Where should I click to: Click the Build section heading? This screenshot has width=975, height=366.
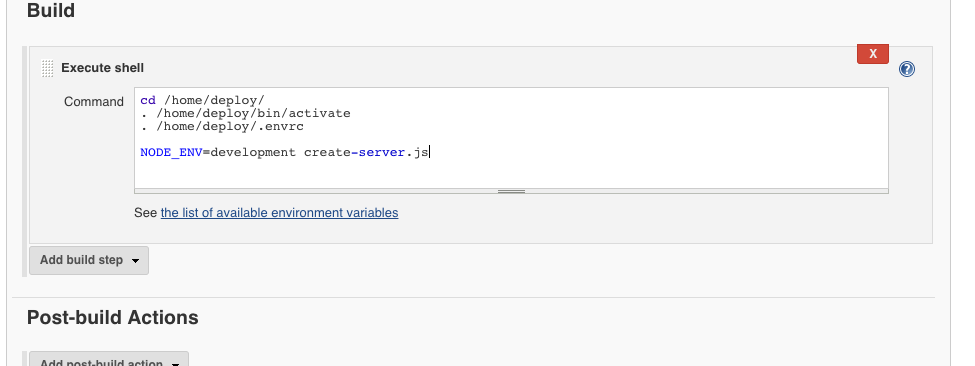51,11
